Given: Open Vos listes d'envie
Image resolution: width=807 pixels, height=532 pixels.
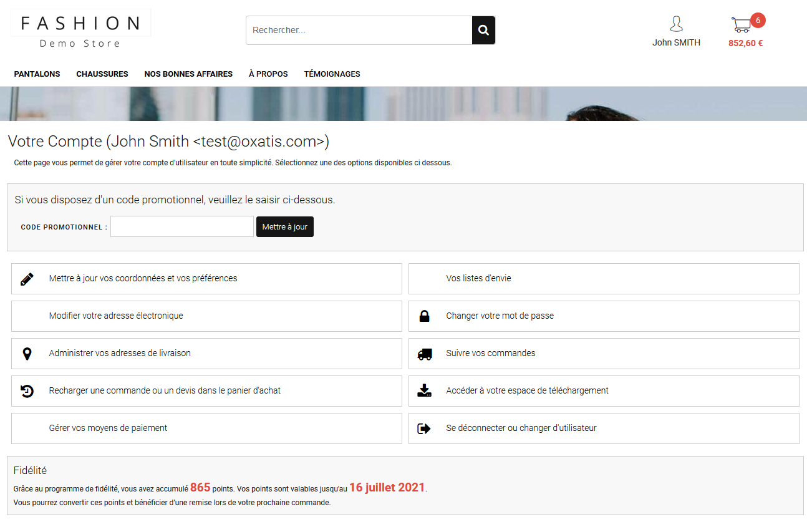Looking at the screenshot, I should 604,279.
